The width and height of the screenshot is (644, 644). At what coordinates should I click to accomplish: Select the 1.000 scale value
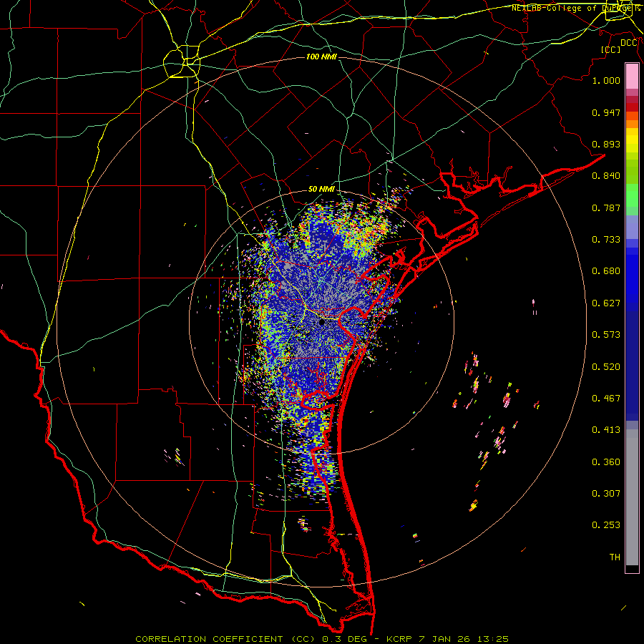click(606, 80)
